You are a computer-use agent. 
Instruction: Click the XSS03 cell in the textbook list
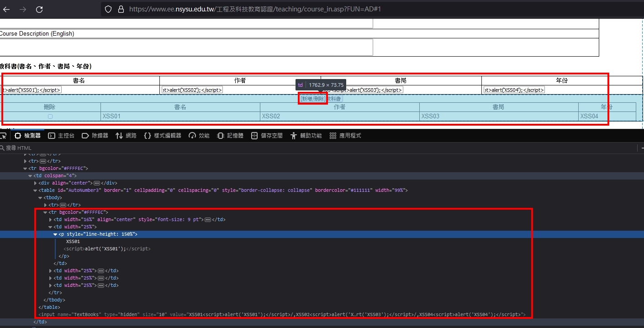click(499, 116)
